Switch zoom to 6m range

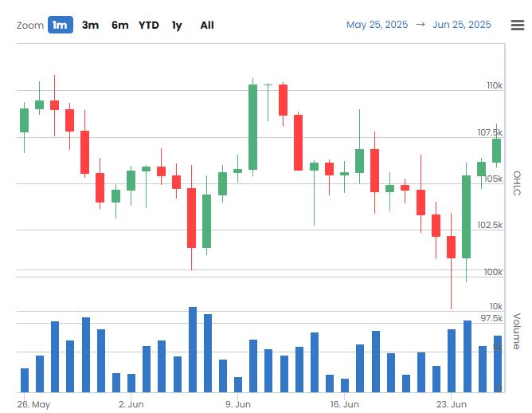tap(119, 25)
